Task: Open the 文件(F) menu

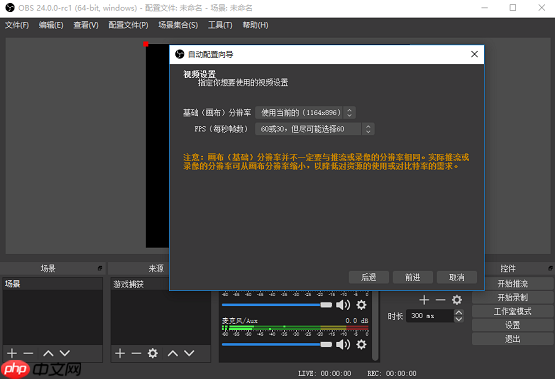Action: [17, 25]
